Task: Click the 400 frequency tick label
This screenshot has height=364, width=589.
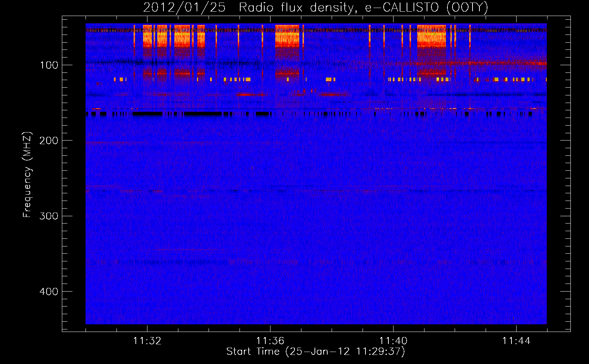Action: [x=49, y=292]
